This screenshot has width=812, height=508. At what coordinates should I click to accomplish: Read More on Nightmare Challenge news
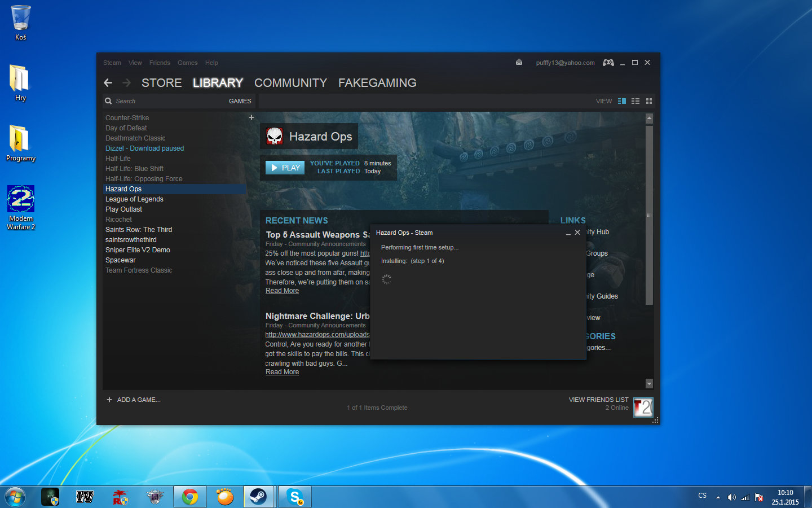283,372
